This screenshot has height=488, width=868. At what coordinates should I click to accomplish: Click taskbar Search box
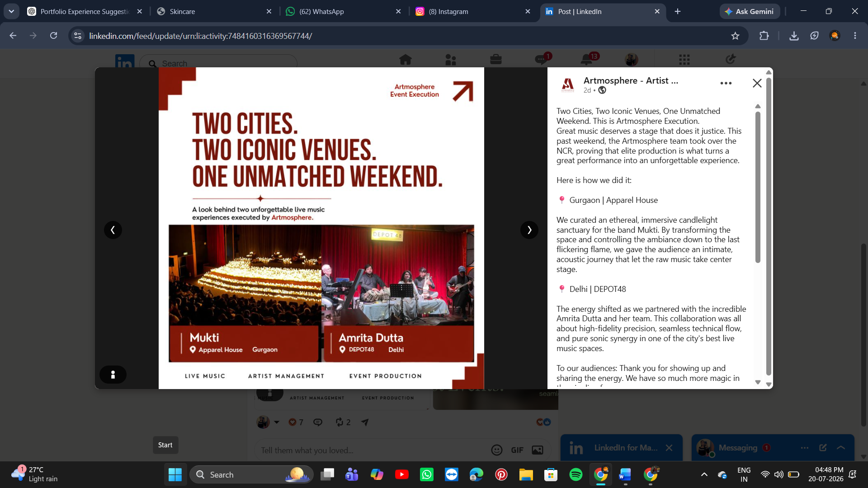[x=251, y=475]
